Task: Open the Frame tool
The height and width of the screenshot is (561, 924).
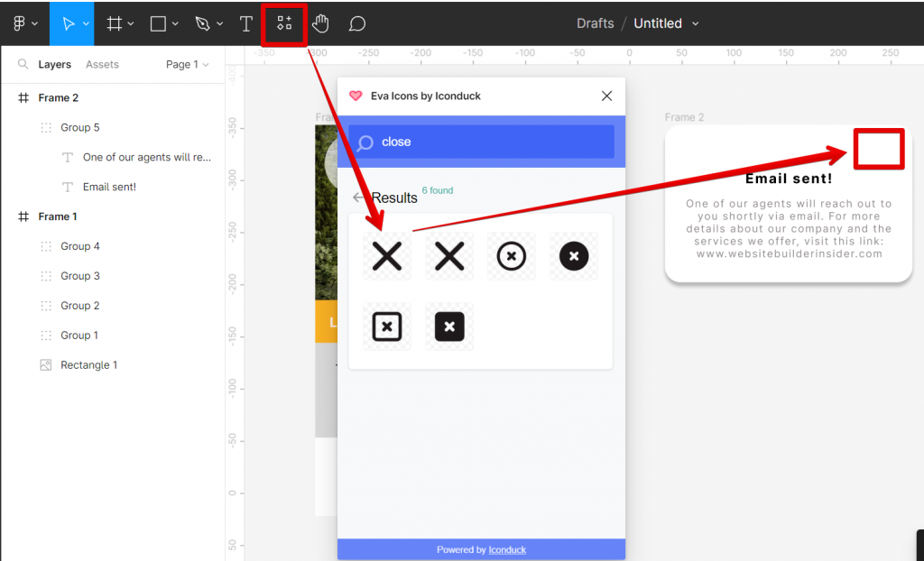Action: coord(114,23)
